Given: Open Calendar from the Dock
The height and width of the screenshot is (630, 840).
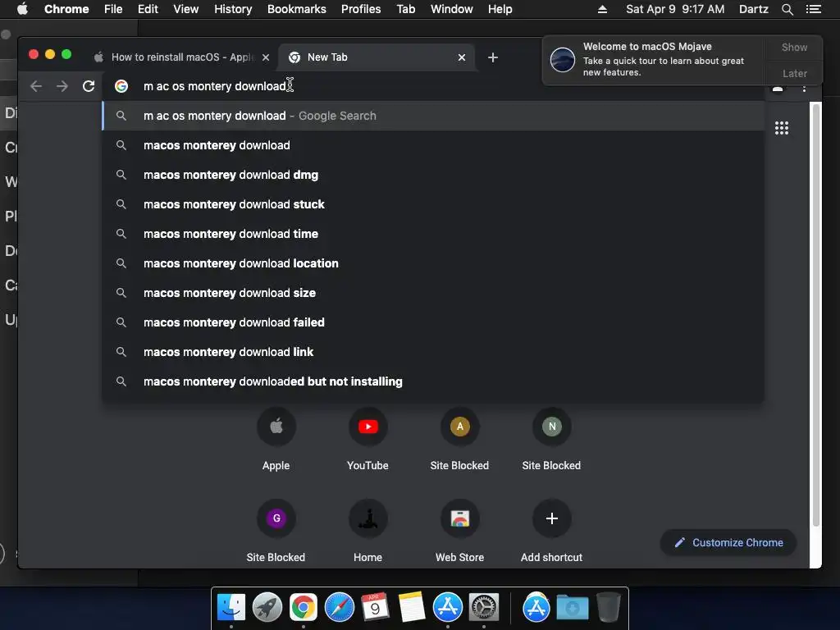Looking at the screenshot, I should tap(375, 608).
